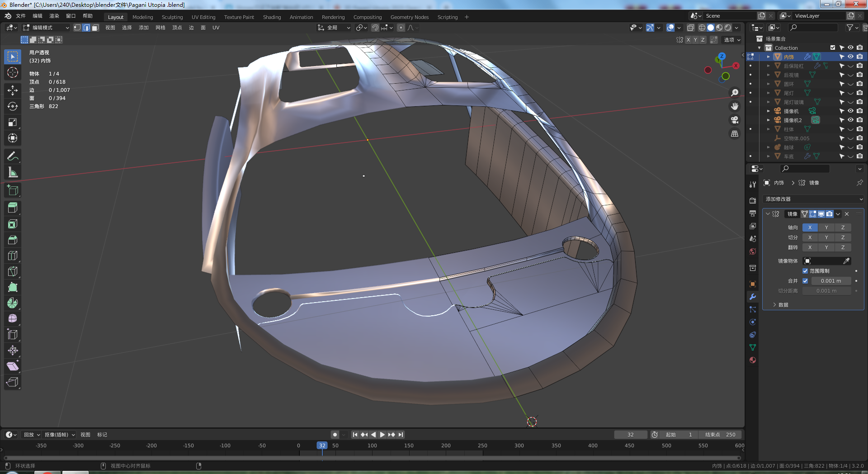
Task: Switch to the Shading workspace tab
Action: point(272,17)
